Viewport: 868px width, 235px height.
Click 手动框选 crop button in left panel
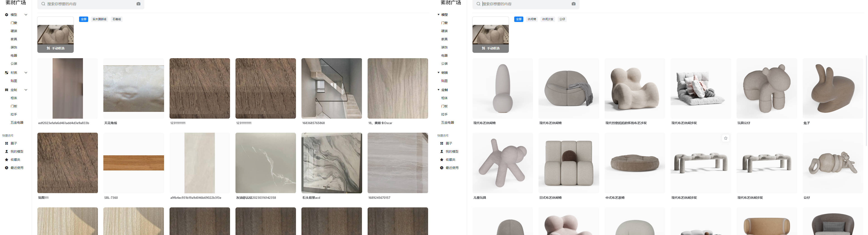click(56, 48)
